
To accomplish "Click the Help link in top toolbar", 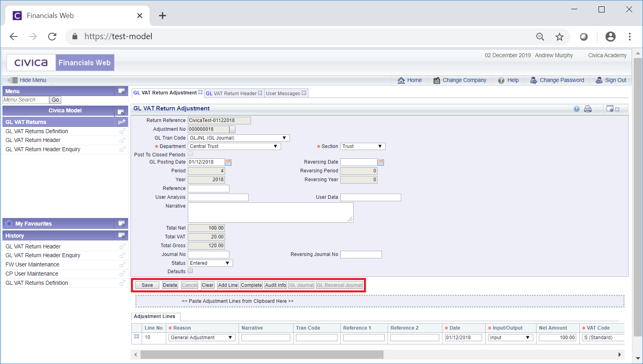I will [x=508, y=80].
